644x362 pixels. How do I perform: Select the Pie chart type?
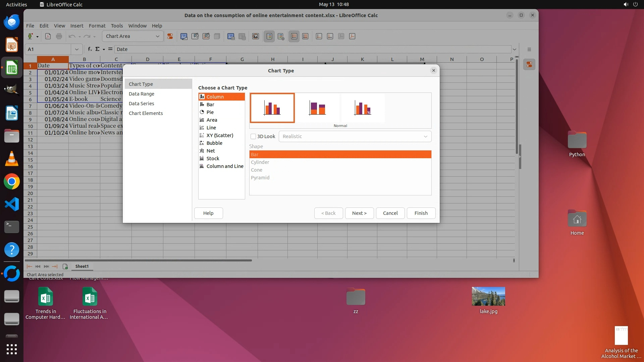210,112
